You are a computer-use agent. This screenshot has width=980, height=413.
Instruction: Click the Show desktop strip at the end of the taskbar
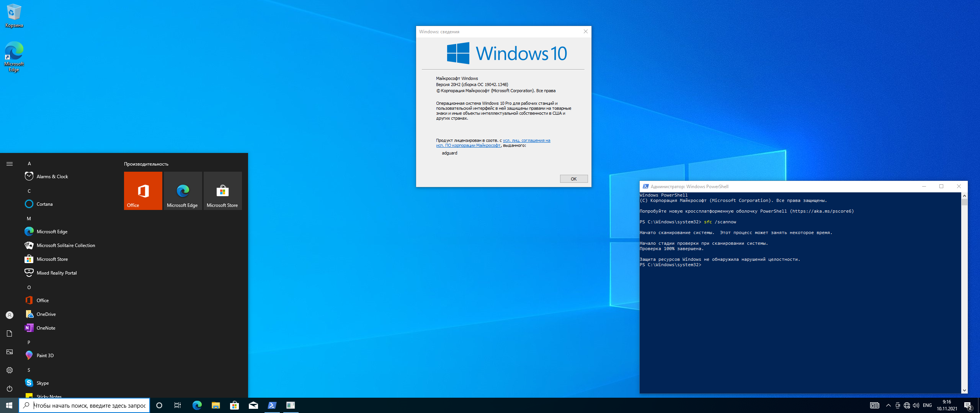pyautogui.click(x=978, y=405)
